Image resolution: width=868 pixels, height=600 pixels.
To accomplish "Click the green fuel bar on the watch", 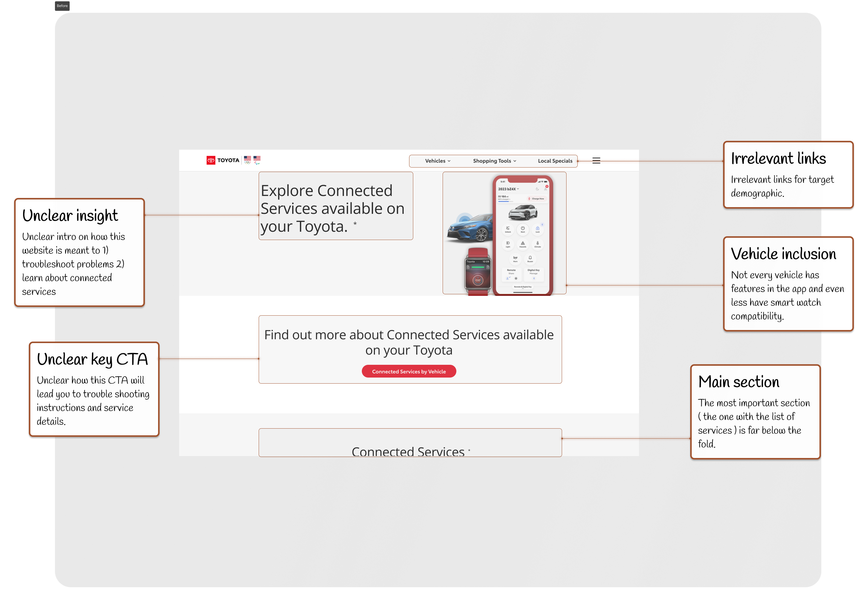I will tap(478, 267).
